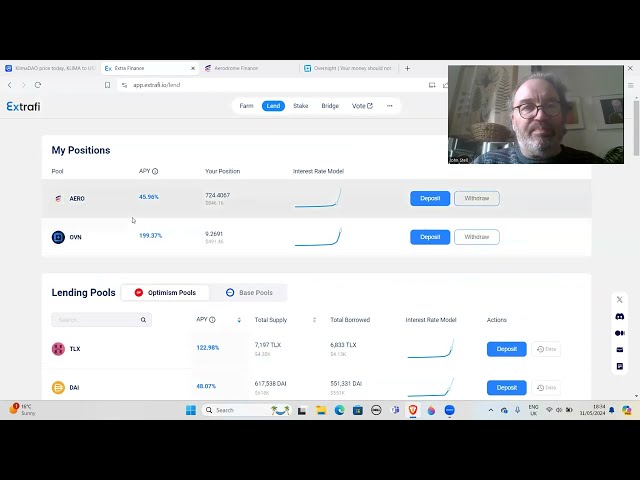
Task: Click the notification bell in system tray
Action: pyautogui.click(x=612, y=410)
